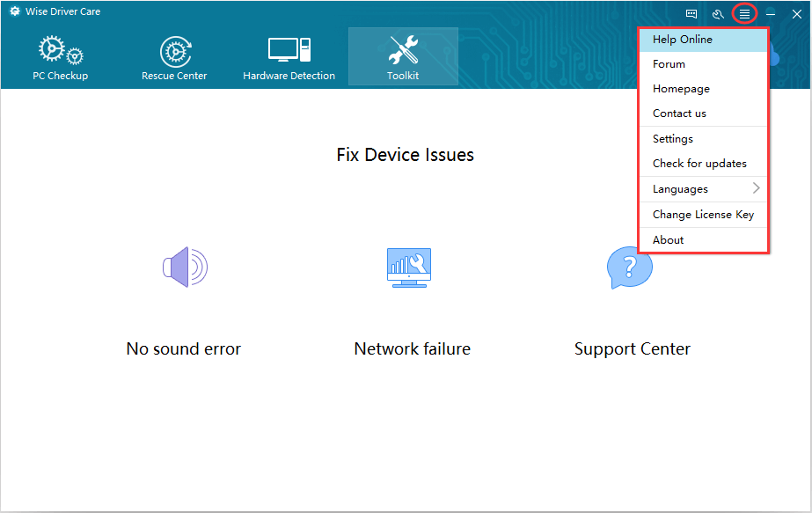Choose Change License Key

[703, 215]
